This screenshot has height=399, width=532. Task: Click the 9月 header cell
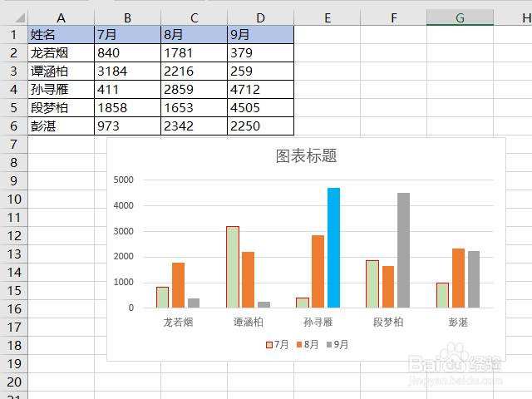coord(260,35)
